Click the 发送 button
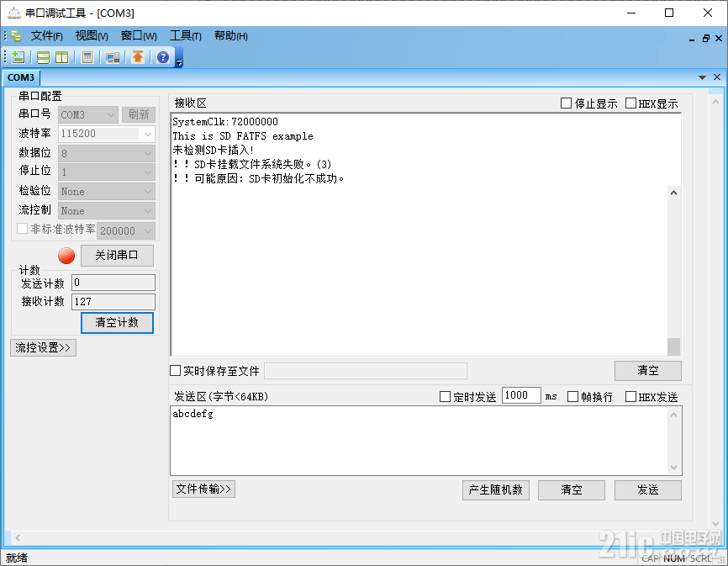Image resolution: width=728 pixels, height=566 pixels. point(648,489)
